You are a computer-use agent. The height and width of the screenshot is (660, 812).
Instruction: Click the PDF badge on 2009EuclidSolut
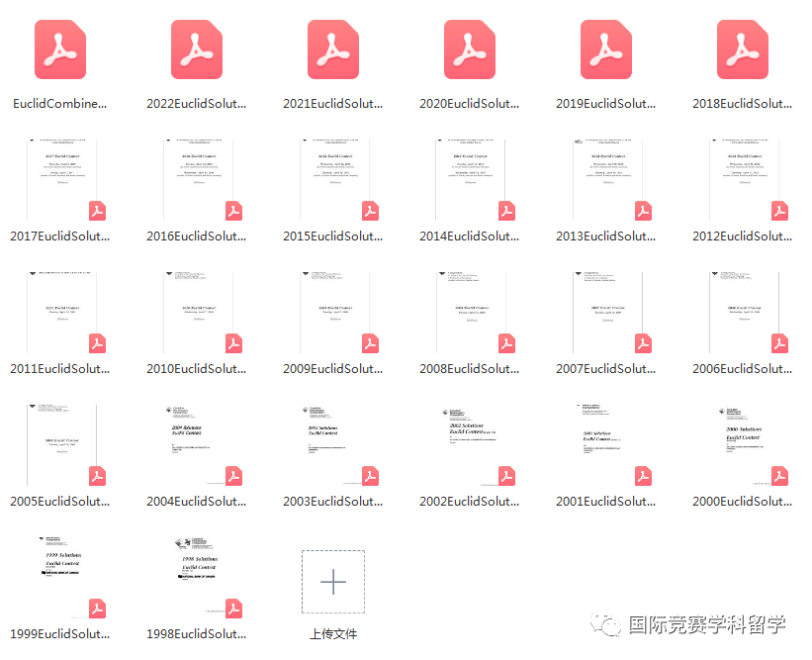click(x=370, y=343)
